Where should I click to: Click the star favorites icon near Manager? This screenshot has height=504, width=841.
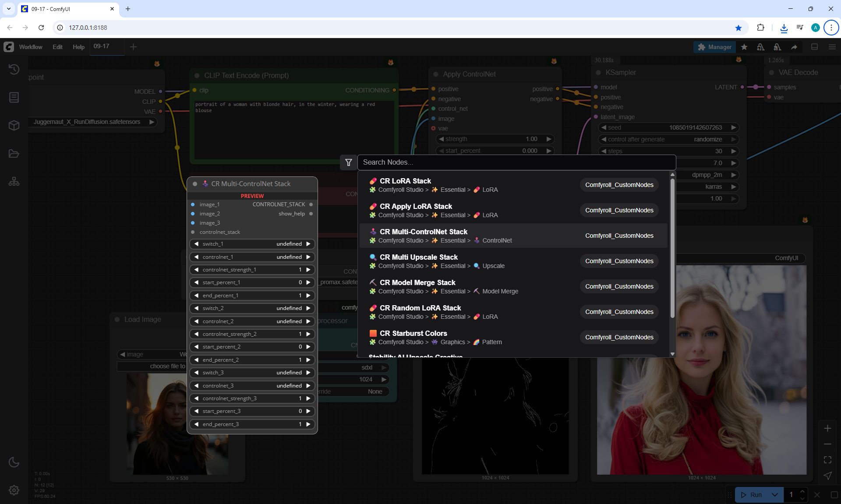tap(744, 47)
